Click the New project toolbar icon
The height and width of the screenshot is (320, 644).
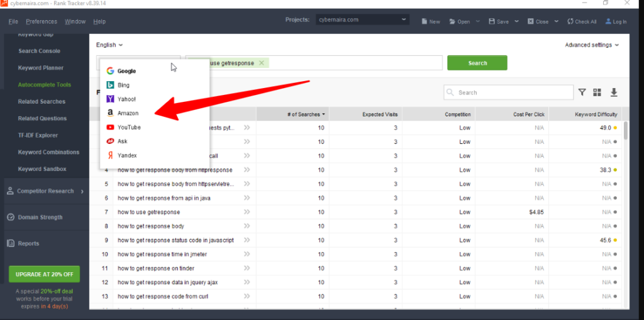point(430,21)
